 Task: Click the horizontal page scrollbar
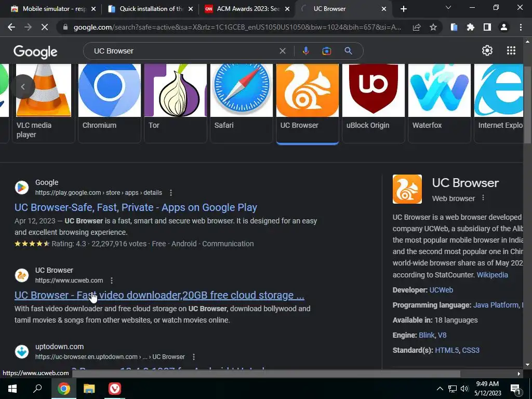[267, 374]
